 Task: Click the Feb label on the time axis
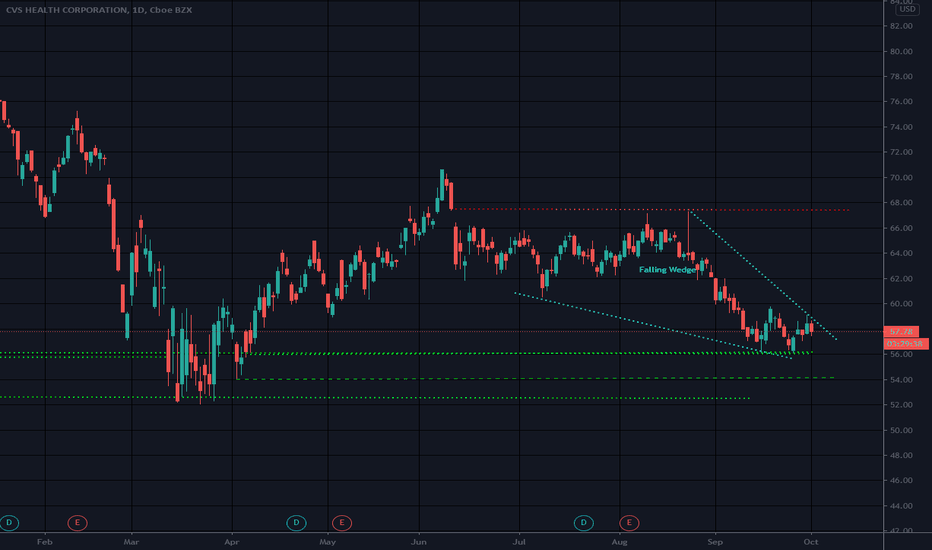(x=45, y=542)
